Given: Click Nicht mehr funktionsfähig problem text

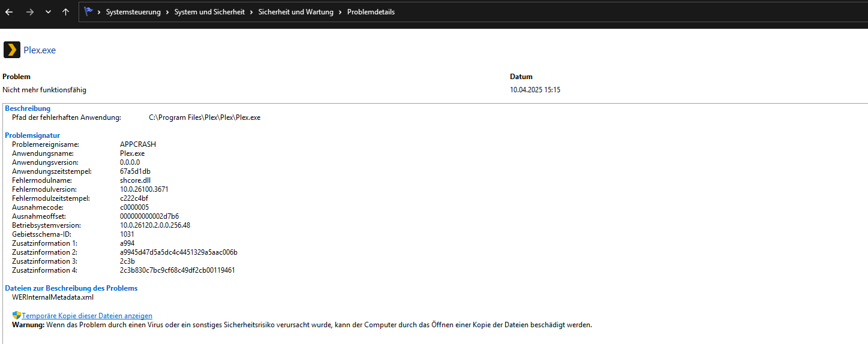Looking at the screenshot, I should pos(44,90).
